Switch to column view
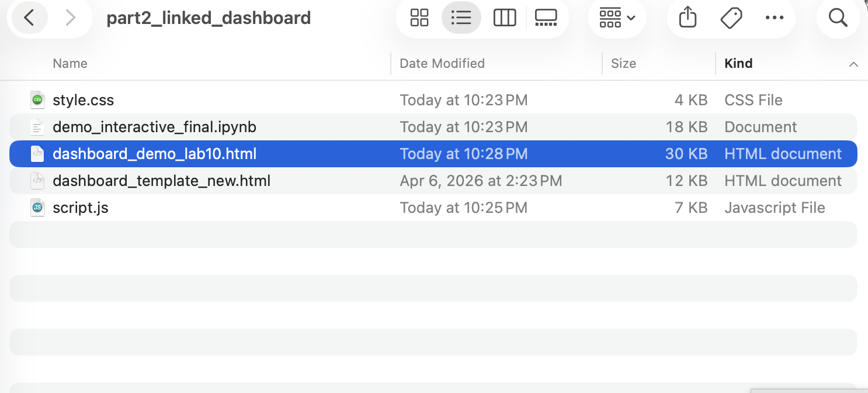 [504, 18]
